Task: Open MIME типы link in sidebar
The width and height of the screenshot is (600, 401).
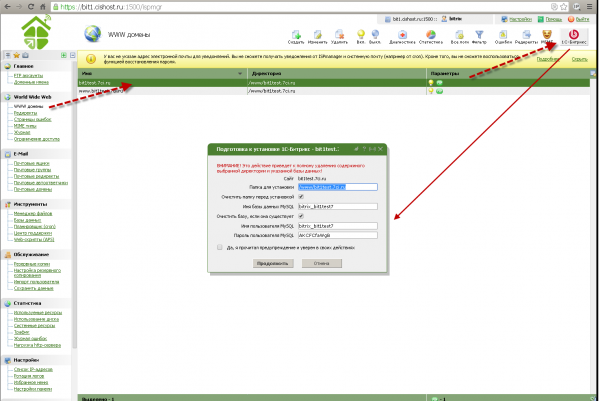Action: tap(25, 126)
